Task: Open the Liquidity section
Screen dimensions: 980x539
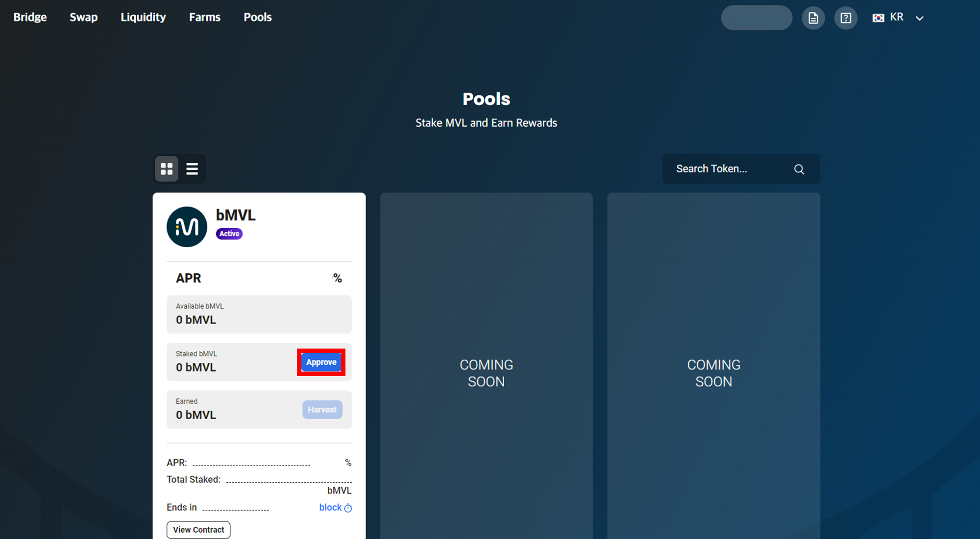Action: click(143, 17)
